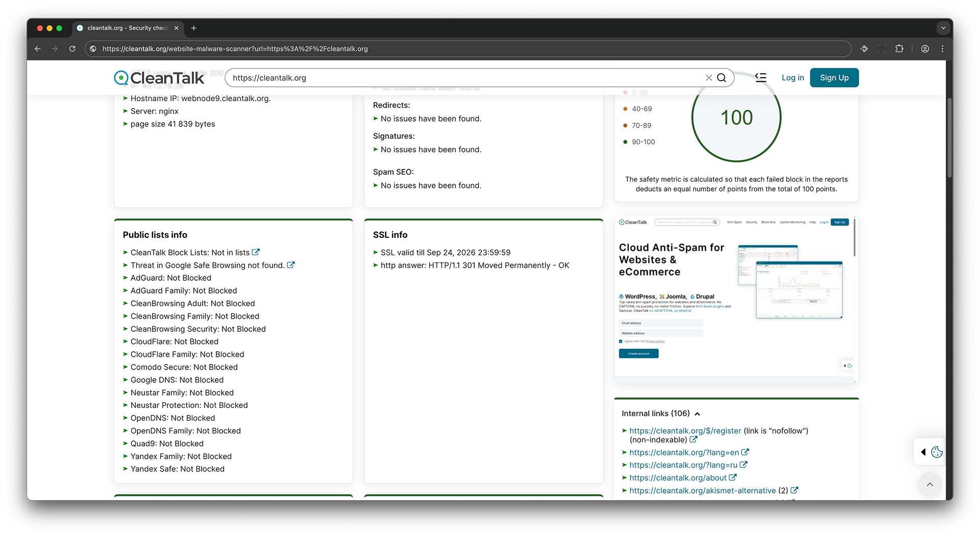Click the 'Spam SEO:' label
This screenshot has width=980, height=536.
coord(394,172)
